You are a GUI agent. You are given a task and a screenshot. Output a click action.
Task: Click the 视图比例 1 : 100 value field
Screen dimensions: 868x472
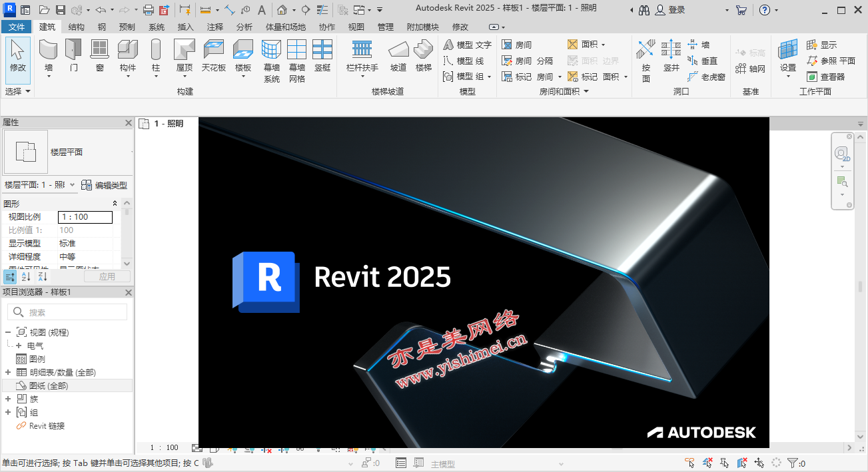tap(85, 217)
